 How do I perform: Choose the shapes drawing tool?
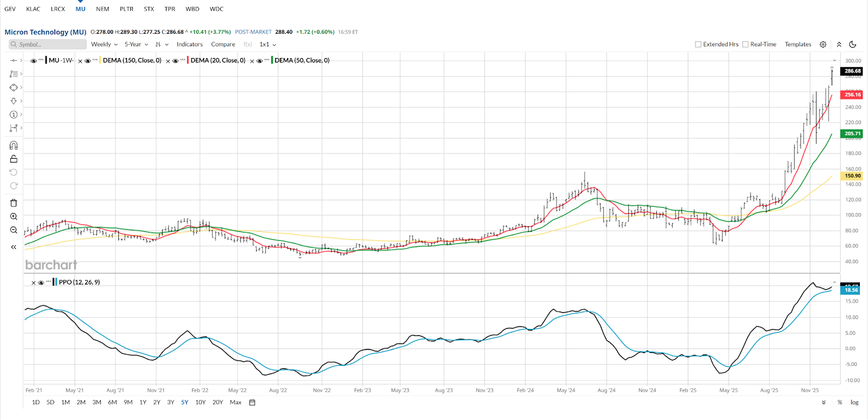(14, 87)
